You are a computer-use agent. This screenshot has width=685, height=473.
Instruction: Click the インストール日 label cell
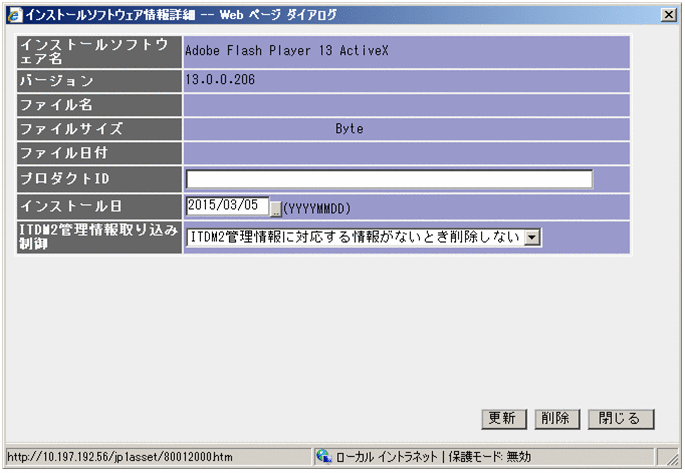click(99, 207)
